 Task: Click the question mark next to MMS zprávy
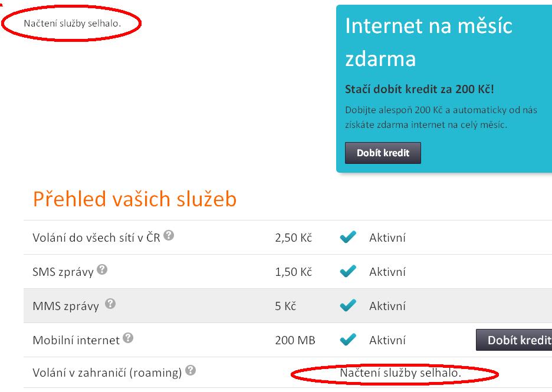pyautogui.click(x=110, y=304)
